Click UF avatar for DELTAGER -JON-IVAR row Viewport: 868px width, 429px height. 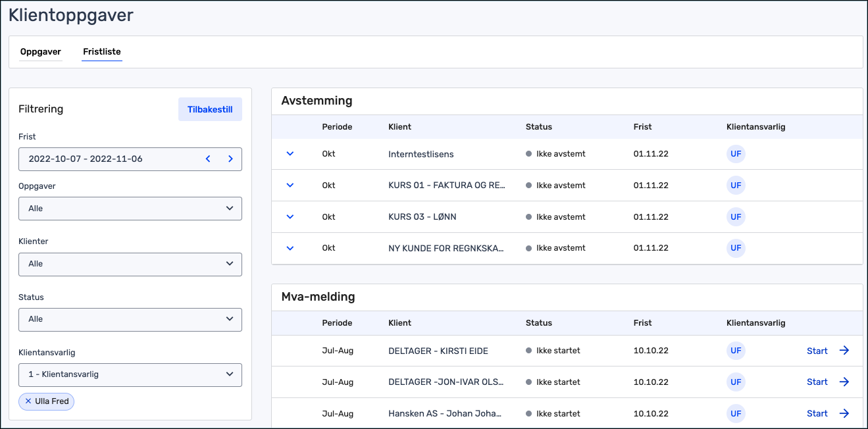pyautogui.click(x=736, y=382)
